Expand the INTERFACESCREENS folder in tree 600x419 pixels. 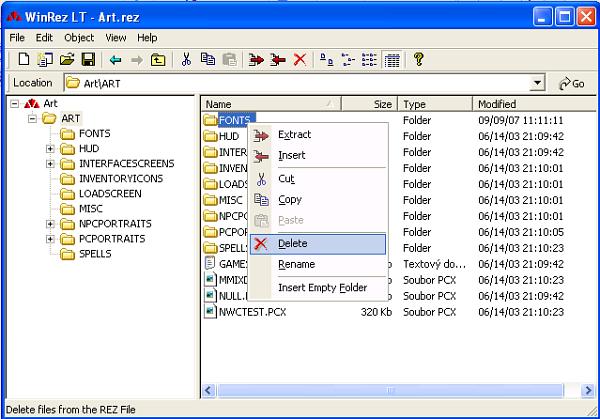coord(50,164)
